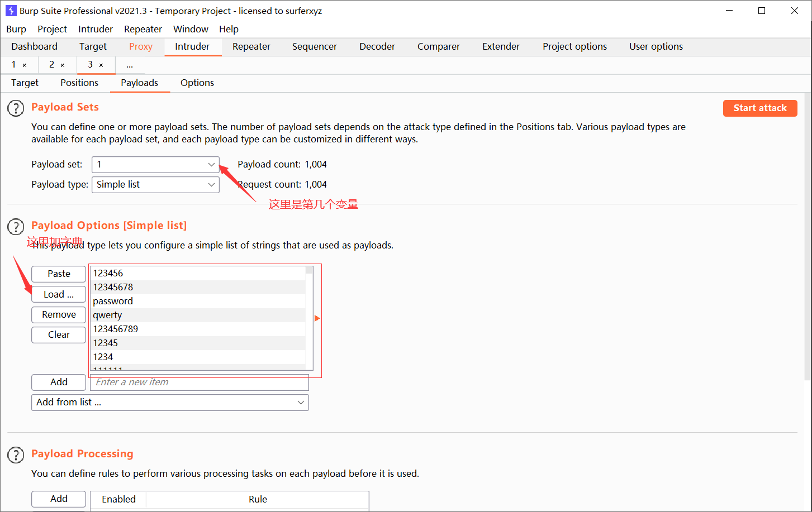
Task: Minimize the Burp Suite window
Action: (729, 11)
